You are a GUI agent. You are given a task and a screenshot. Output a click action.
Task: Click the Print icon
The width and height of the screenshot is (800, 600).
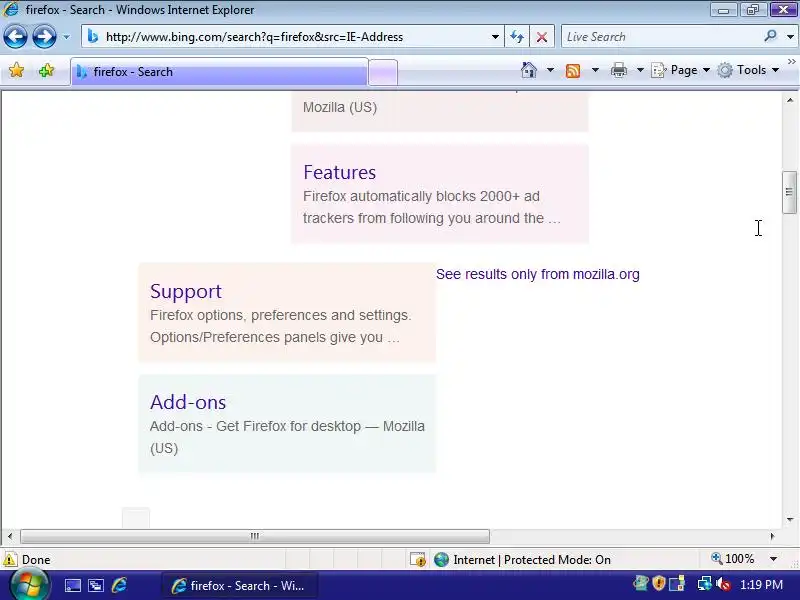pyautogui.click(x=618, y=70)
